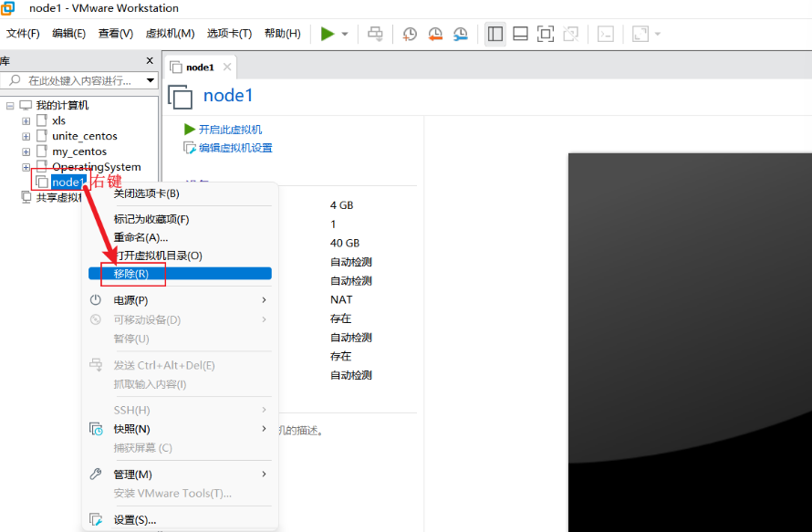
Task: Select my_centos in the library tree
Action: coord(79,151)
